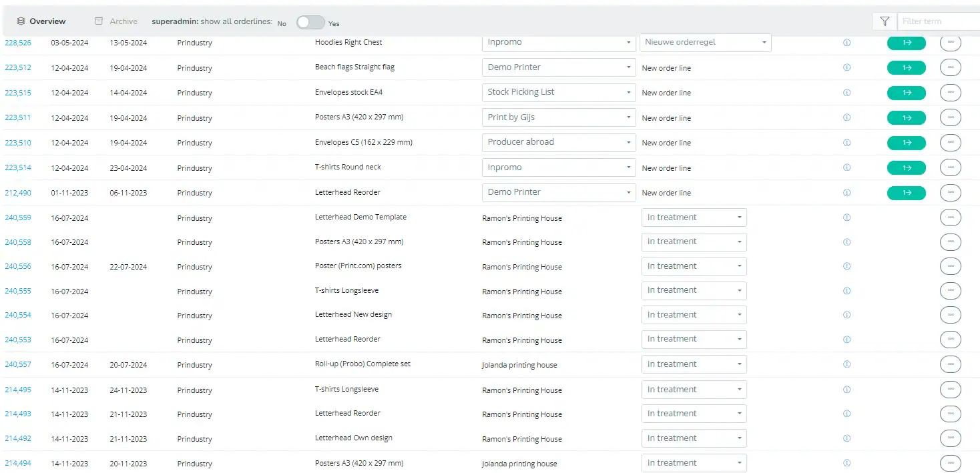This screenshot has height=473, width=980.
Task: Click info icon for order 223,512
Action: click(847, 67)
